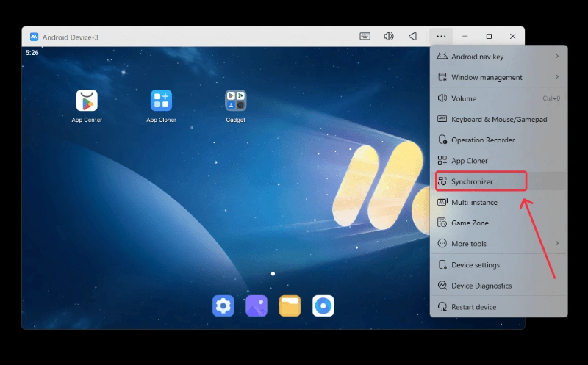588x365 pixels.
Task: Open the Gadget folder
Action: pos(235,101)
